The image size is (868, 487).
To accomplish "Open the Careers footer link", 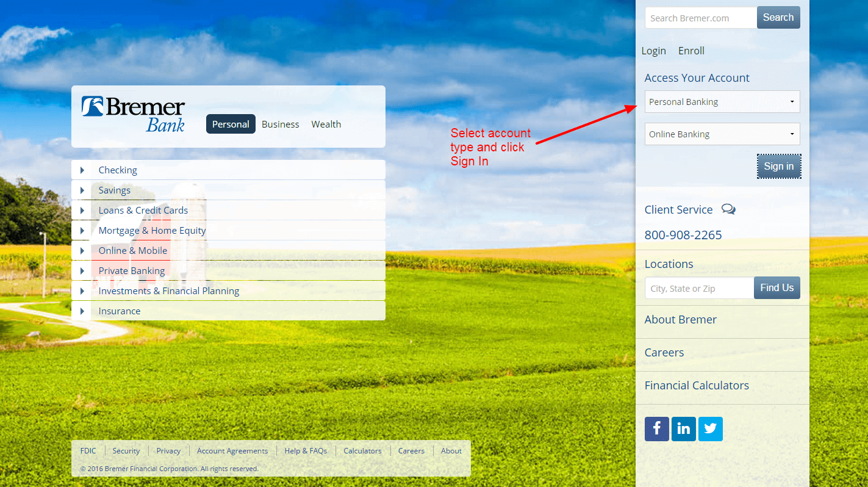I will pos(411,451).
